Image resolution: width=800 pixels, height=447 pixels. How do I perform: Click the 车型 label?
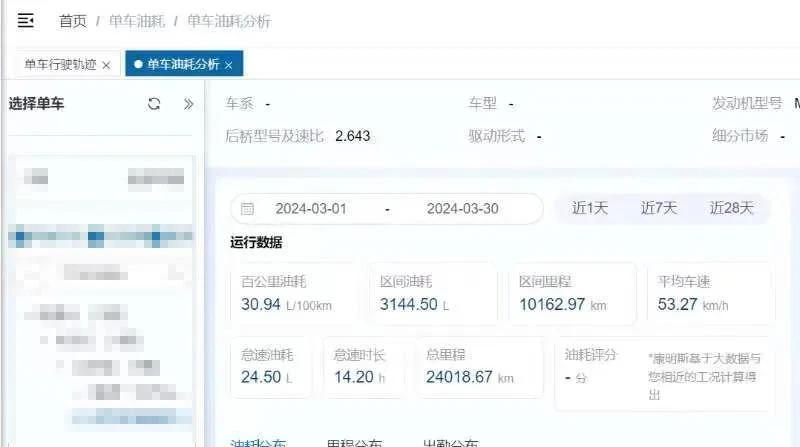482,104
